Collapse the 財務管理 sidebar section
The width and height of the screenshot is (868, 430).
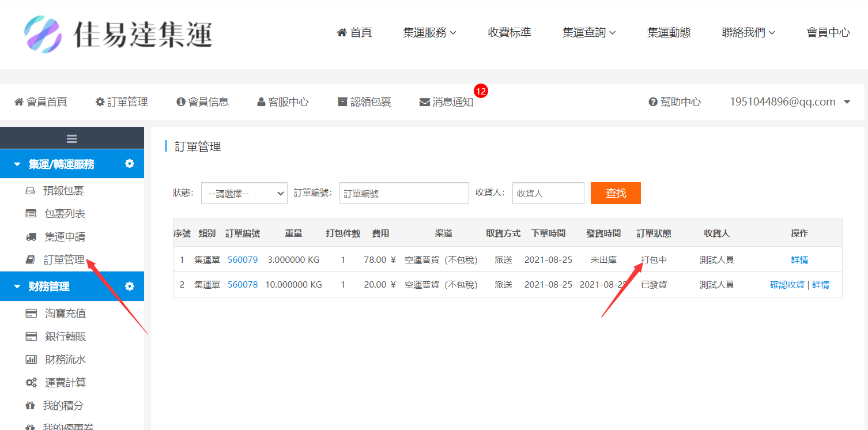pyautogui.click(x=17, y=286)
